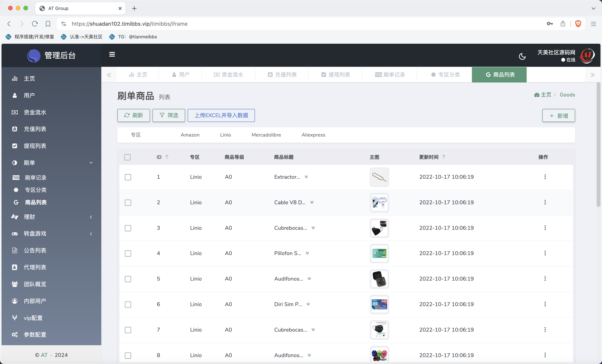Switch to dark mode with moon icon

522,56
